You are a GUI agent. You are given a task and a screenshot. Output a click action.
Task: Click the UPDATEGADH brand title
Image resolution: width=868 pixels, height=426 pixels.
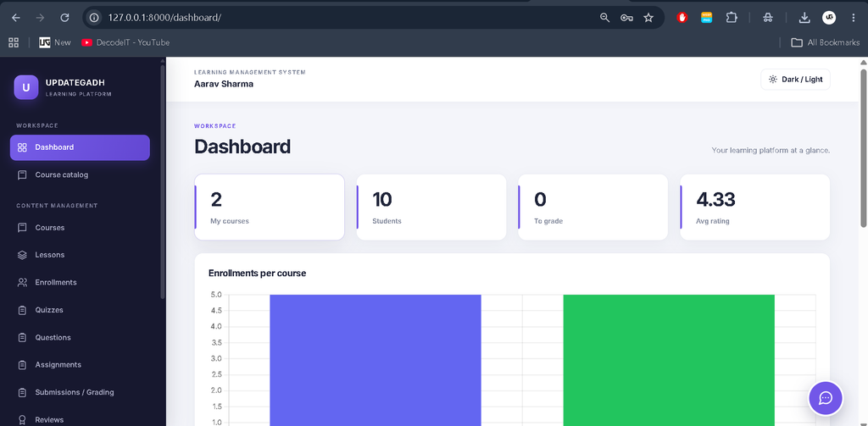coord(75,83)
